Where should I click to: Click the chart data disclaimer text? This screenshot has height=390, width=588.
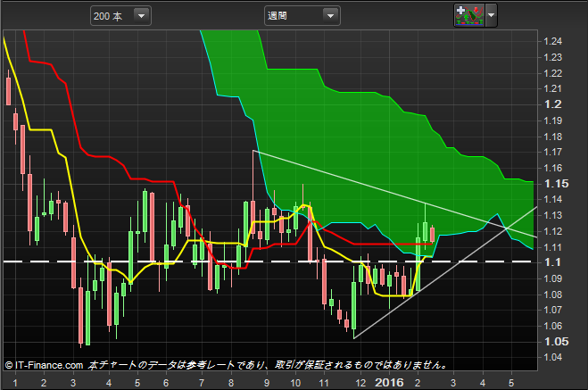pos(268,365)
